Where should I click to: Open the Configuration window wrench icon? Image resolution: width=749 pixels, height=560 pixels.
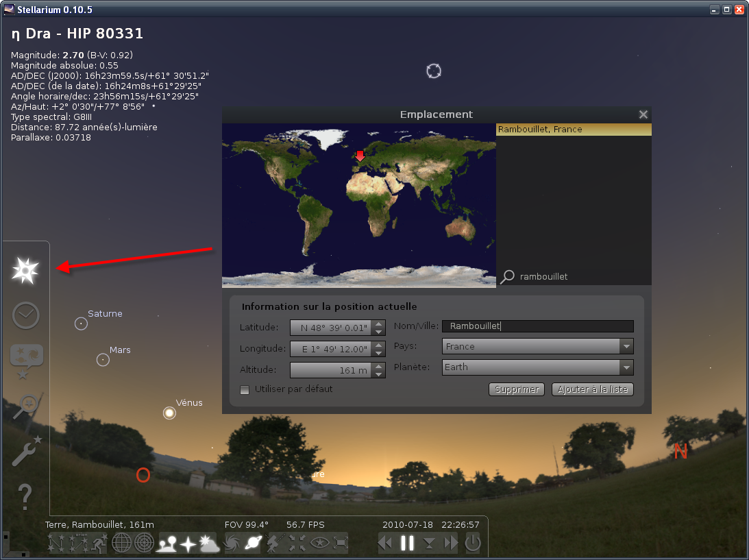pos(26,450)
